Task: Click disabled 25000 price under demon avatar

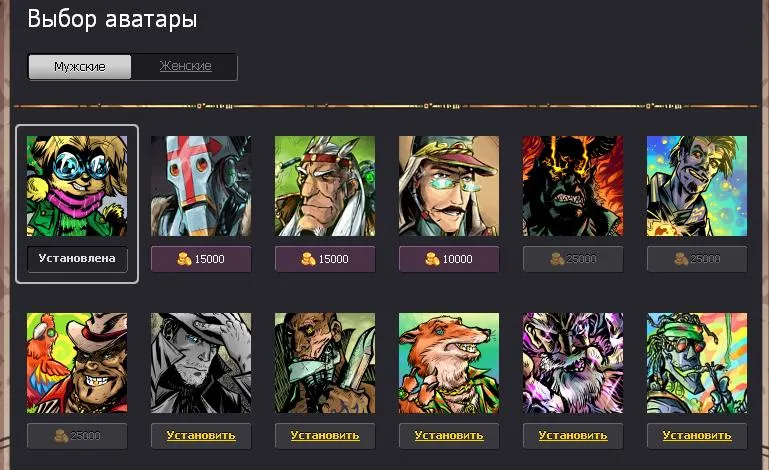Action: click(x=573, y=259)
